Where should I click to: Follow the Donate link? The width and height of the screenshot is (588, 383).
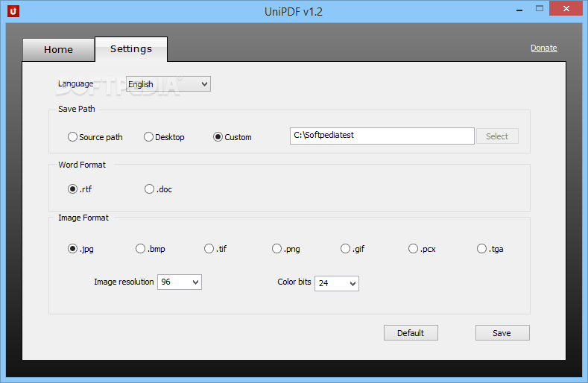click(544, 48)
